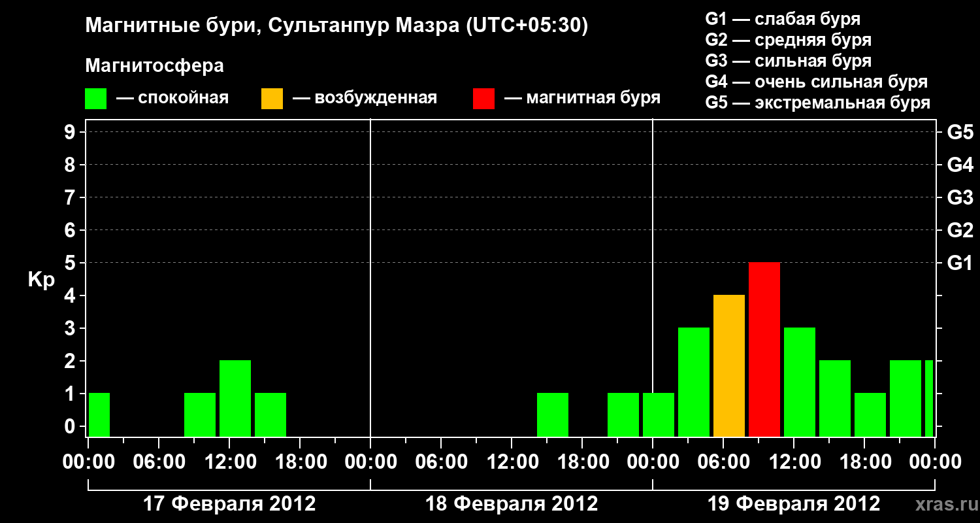980x523 pixels.
Task: Click the Kp 2 bar on 17 February
Action: click(x=235, y=398)
